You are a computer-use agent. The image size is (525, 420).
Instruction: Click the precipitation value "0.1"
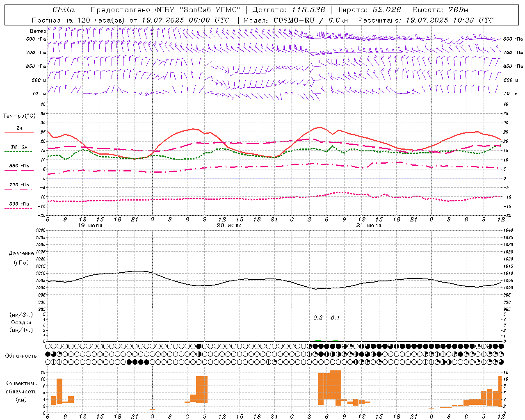click(x=335, y=318)
